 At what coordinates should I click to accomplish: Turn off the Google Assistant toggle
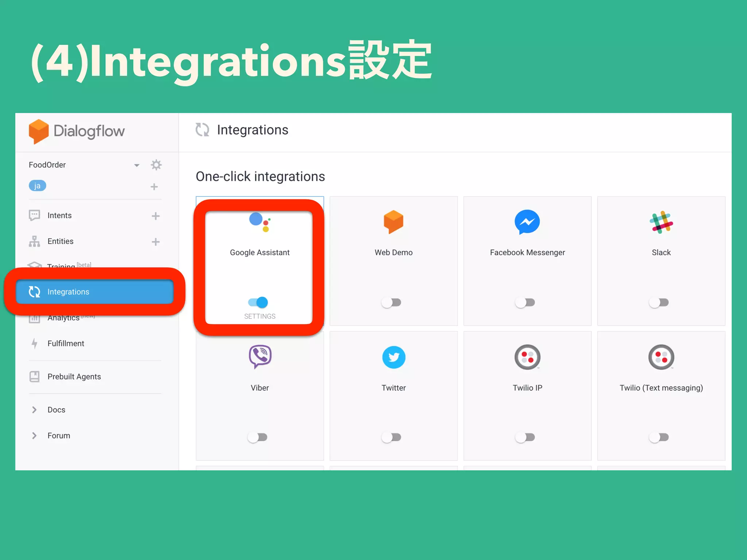[258, 302]
